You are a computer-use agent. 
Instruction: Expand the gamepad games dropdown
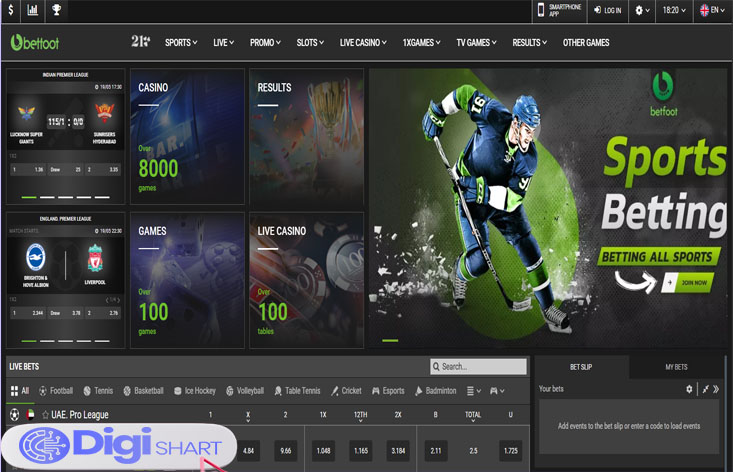pyautogui.click(x=497, y=391)
